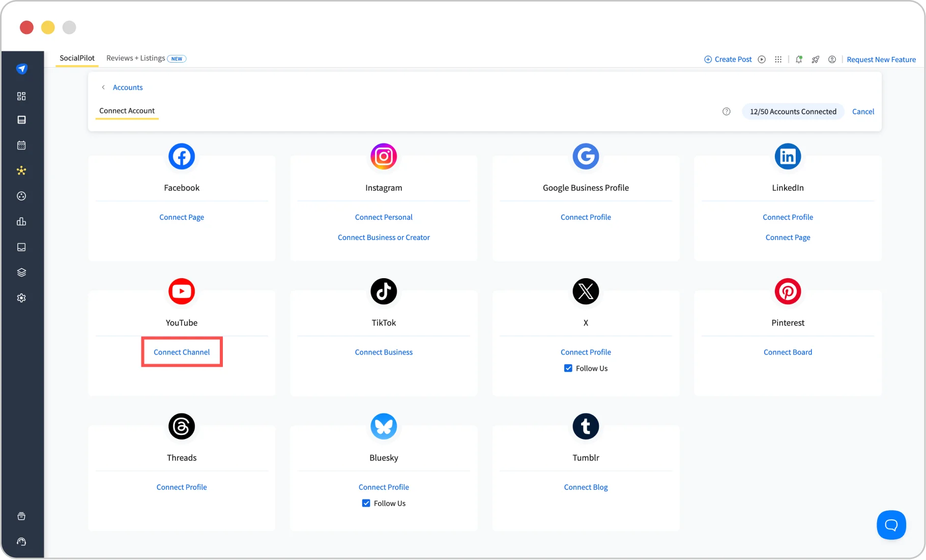Uncheck Follow Us under X
Image resolution: width=926 pixels, height=560 pixels.
(568, 368)
